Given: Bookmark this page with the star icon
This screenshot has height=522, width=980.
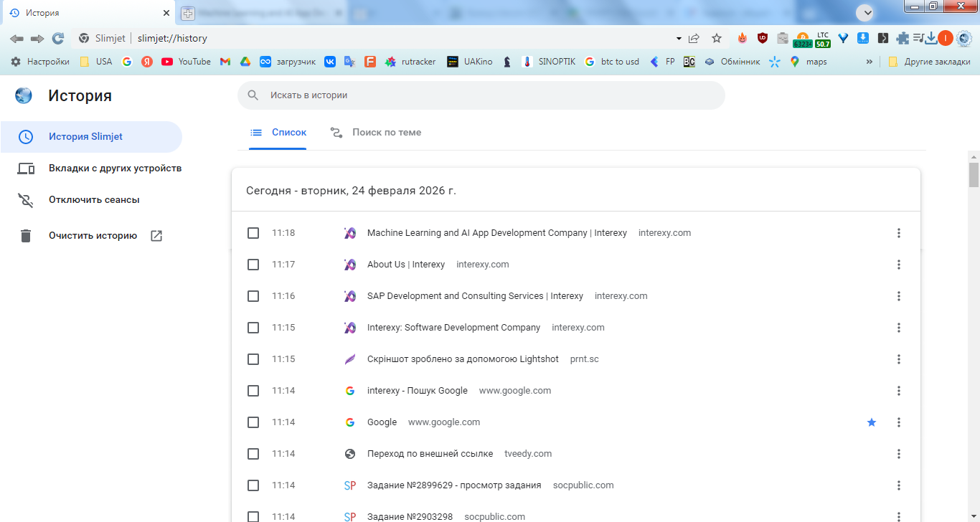Looking at the screenshot, I should (x=716, y=38).
